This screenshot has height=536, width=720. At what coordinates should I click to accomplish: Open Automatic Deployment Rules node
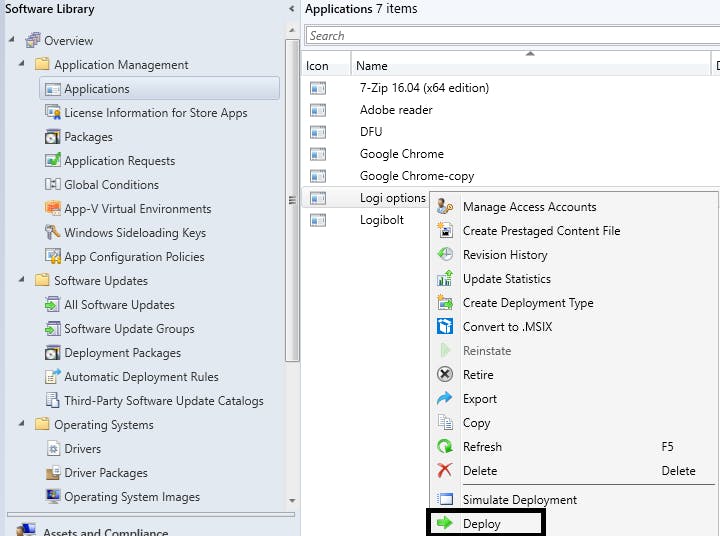(x=141, y=377)
